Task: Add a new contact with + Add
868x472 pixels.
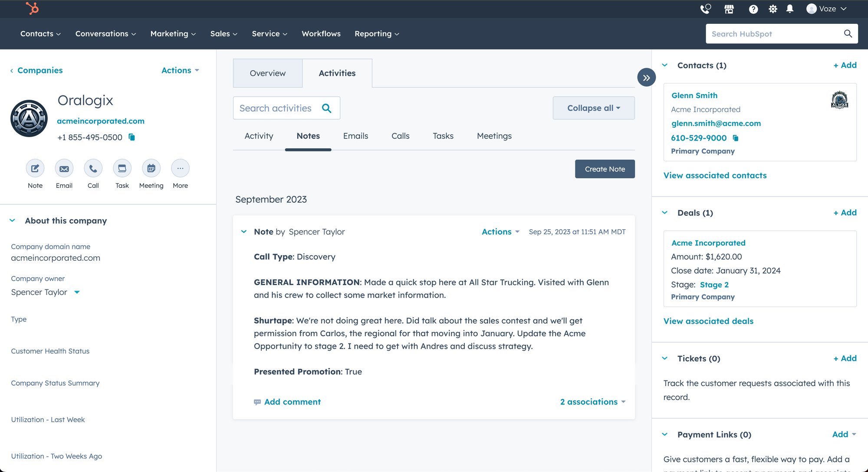Action: [x=845, y=65]
